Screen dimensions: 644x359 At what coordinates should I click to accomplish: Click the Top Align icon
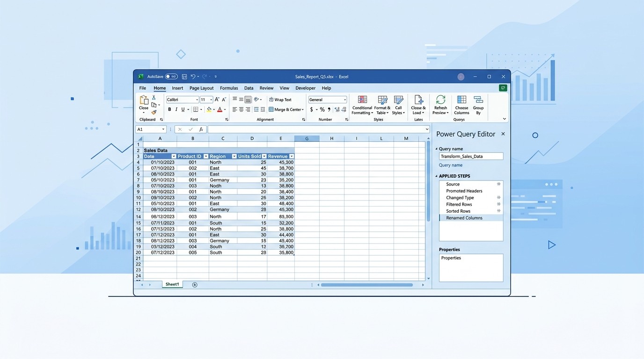click(x=235, y=99)
